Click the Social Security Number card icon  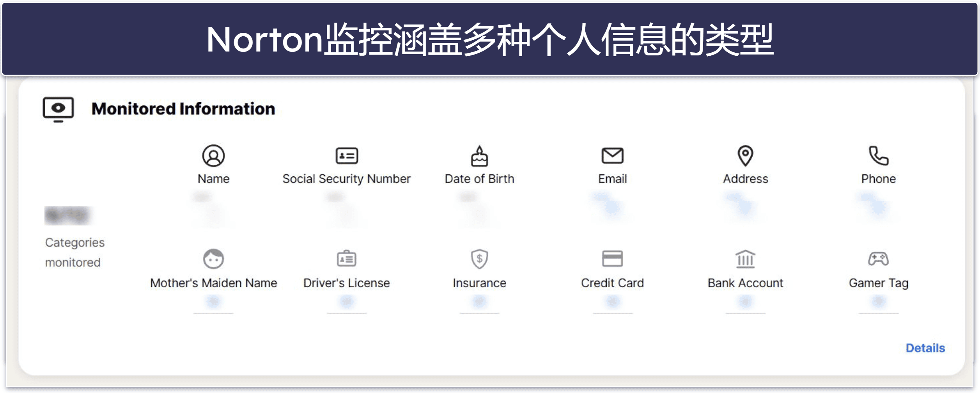[x=347, y=156]
